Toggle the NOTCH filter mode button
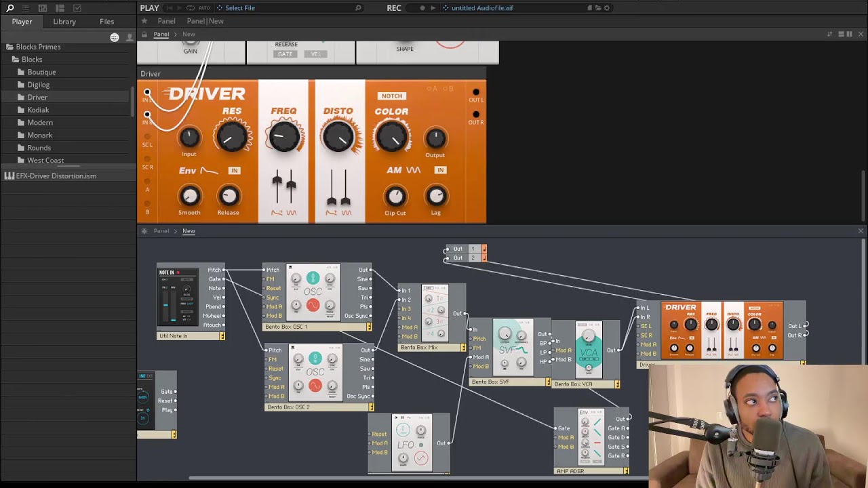868x488 pixels. point(392,96)
